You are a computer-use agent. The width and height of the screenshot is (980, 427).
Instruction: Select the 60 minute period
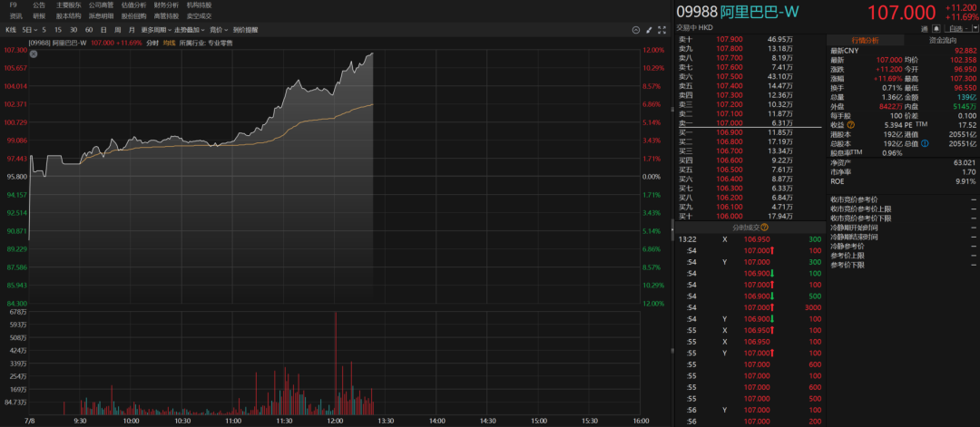89,30
